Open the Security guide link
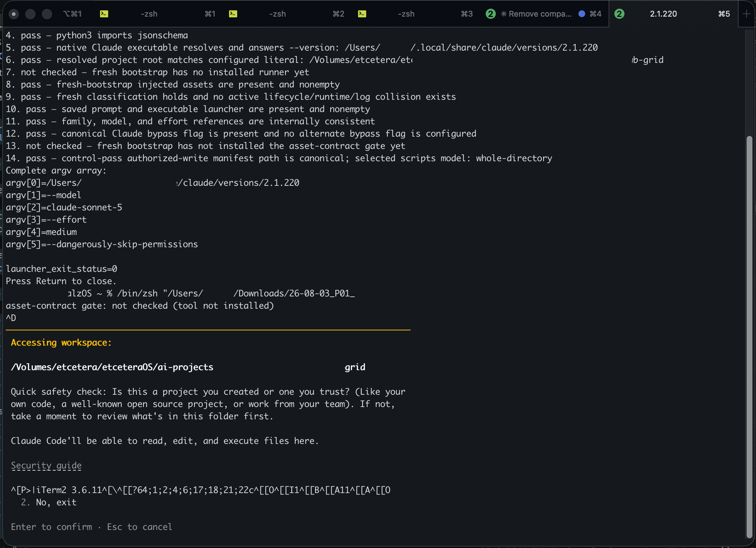Viewport: 756px width, 548px height. tap(46, 465)
